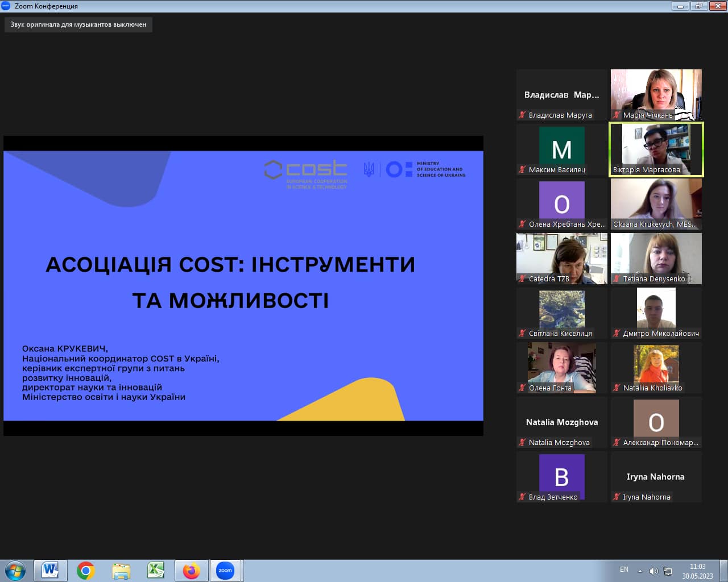Click the muted mic icon beside Александр Пономар
The height and width of the screenshot is (582, 728).
(617, 442)
